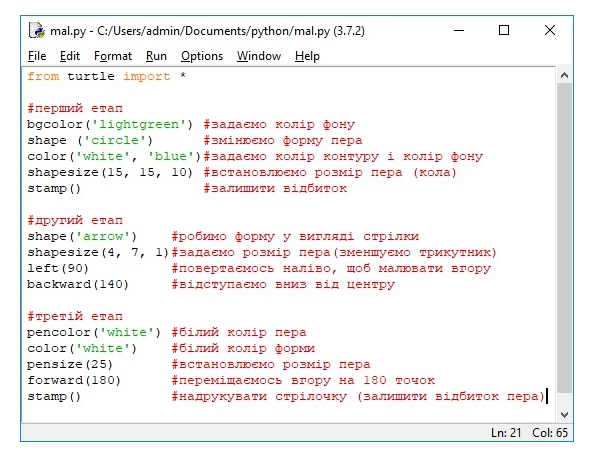Click the comment '#залишити відбиток'
The image size is (592, 462).
tap(275, 188)
